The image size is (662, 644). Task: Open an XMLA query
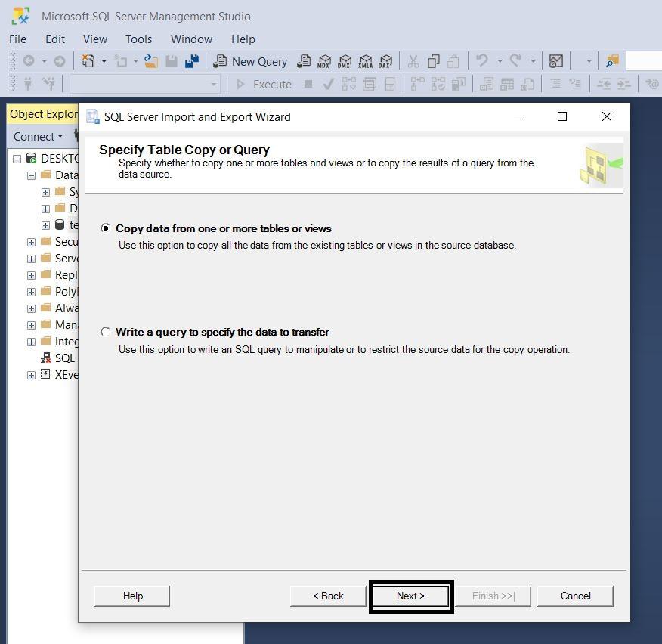pyautogui.click(x=365, y=62)
